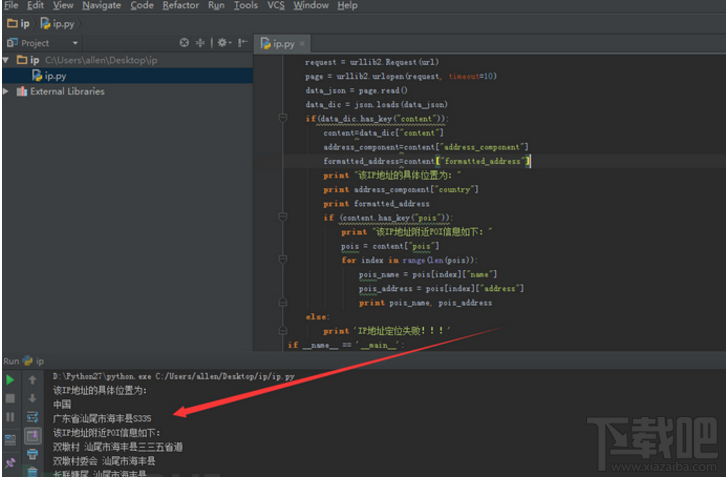726x477 pixels.
Task: Restore layout icon in Run panel
Action: 10,439
